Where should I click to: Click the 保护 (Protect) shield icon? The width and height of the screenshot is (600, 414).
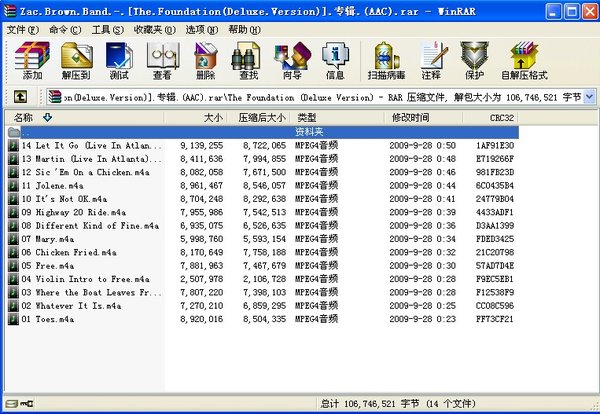click(x=474, y=61)
